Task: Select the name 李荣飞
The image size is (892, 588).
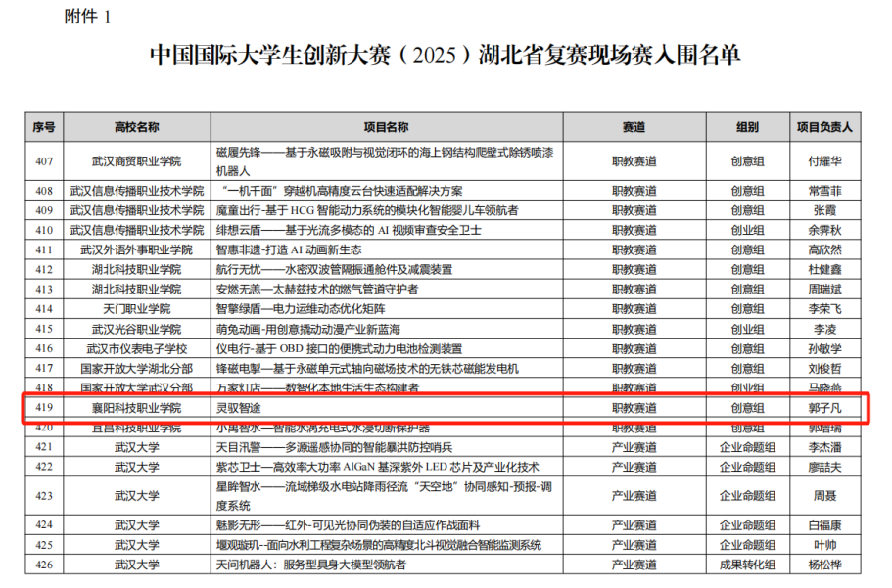Action: pyautogui.click(x=824, y=309)
